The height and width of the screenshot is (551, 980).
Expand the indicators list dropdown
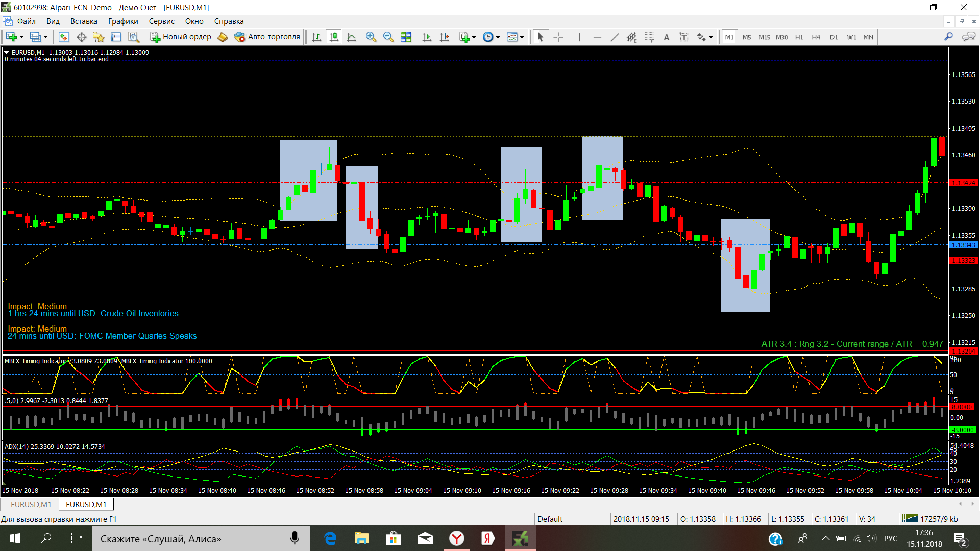(474, 37)
